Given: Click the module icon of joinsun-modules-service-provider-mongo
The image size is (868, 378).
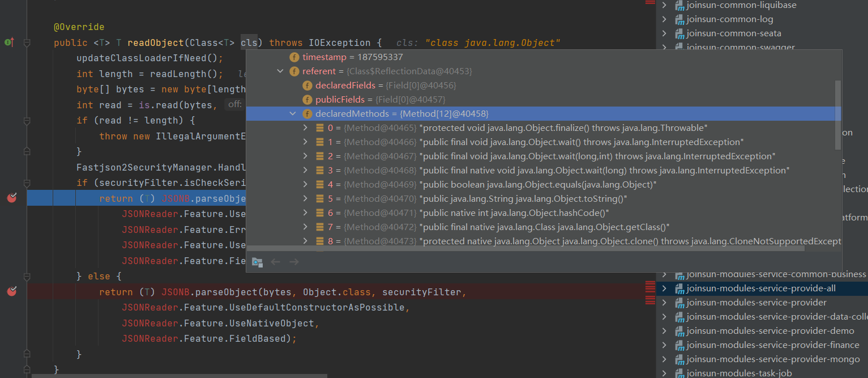Looking at the screenshot, I should (680, 359).
